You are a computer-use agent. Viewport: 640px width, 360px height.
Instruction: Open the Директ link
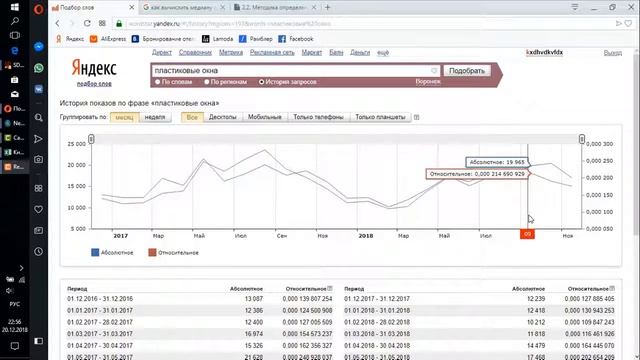pyautogui.click(x=162, y=53)
